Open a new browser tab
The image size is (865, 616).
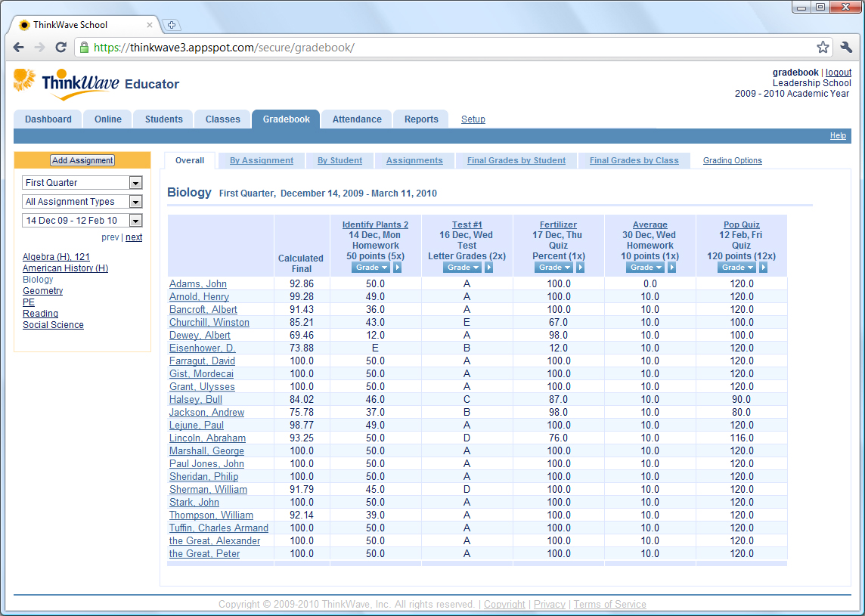(x=171, y=25)
